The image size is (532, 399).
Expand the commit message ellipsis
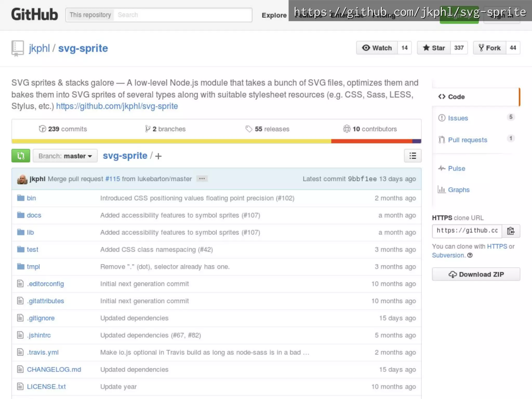(x=202, y=179)
